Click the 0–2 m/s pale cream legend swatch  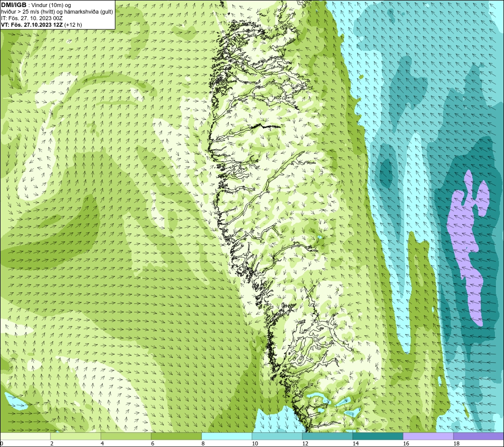[x=25, y=436]
